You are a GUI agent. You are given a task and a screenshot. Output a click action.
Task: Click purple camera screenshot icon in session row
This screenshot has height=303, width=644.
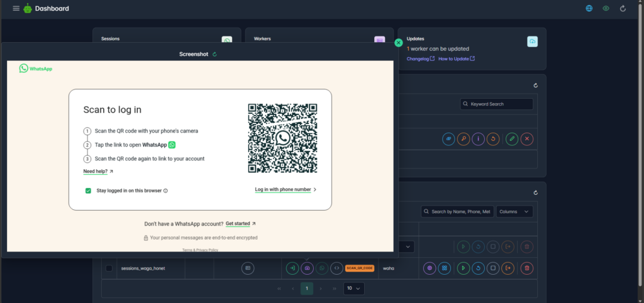tap(307, 268)
